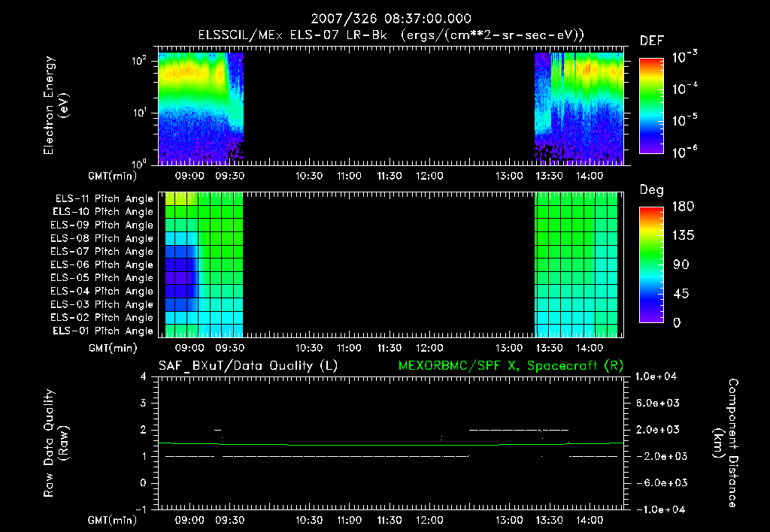Image resolution: width=770 pixels, height=532 pixels.
Task: Click the timestamp title 2007/326 08:37:00.000
Action: click(391, 19)
